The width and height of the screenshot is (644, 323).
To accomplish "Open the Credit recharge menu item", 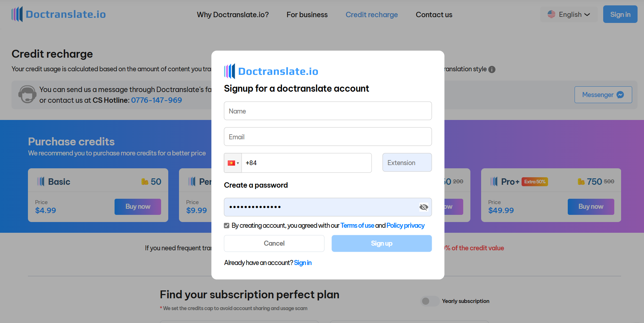I will tap(372, 15).
